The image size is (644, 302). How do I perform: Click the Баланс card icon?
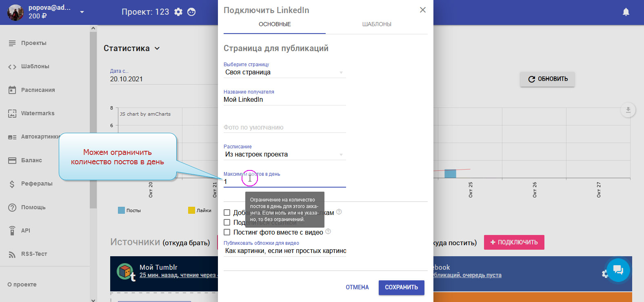point(12,160)
